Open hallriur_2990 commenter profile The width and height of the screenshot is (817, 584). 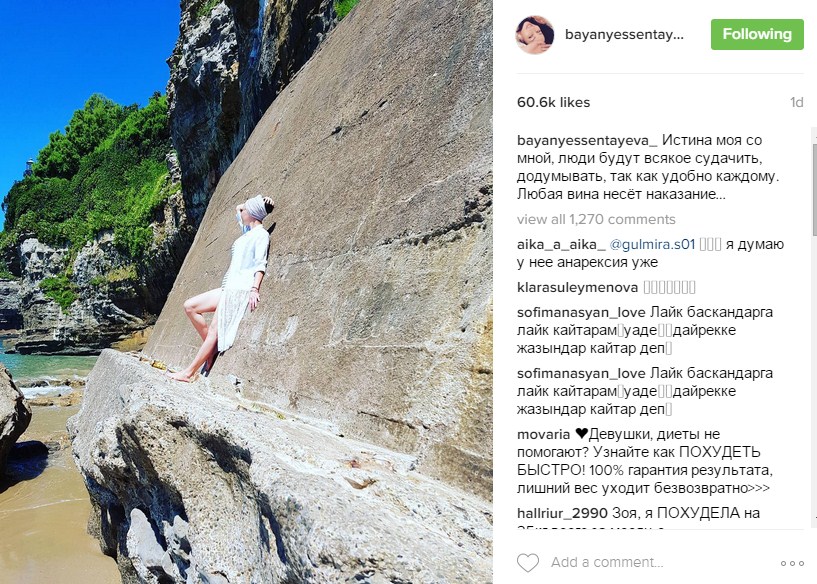click(562, 514)
